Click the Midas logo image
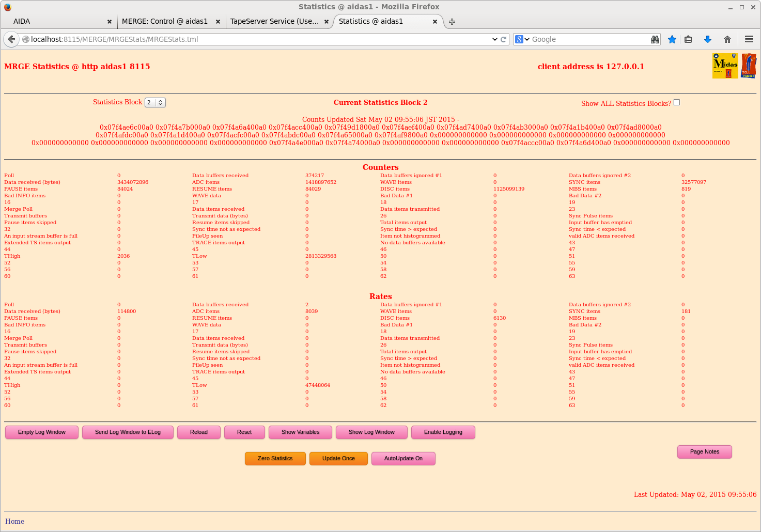Image resolution: width=761 pixels, height=532 pixels. [725, 66]
